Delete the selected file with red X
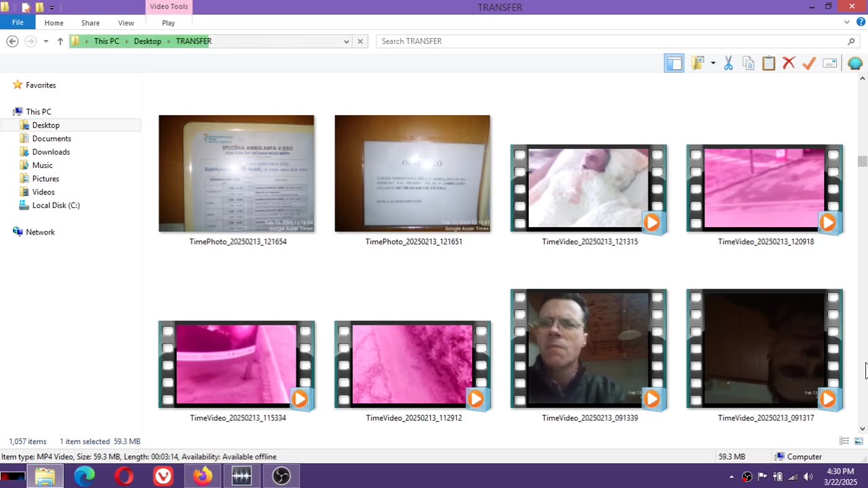 pos(789,64)
